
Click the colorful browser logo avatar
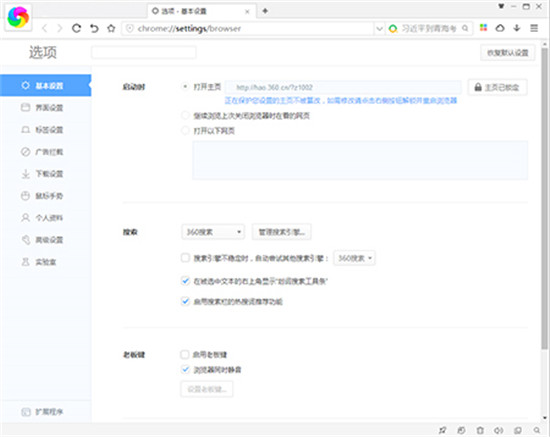[x=18, y=17]
